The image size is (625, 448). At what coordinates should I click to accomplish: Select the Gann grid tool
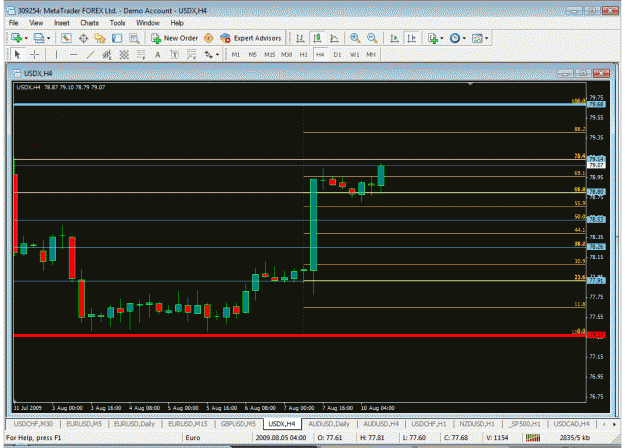[124, 55]
